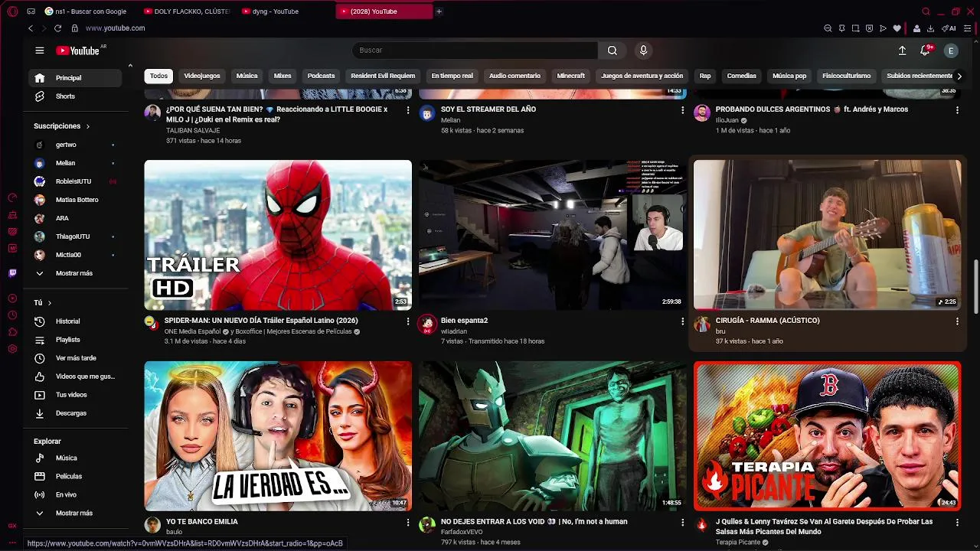Open Tus videos in sidebar

75,395
